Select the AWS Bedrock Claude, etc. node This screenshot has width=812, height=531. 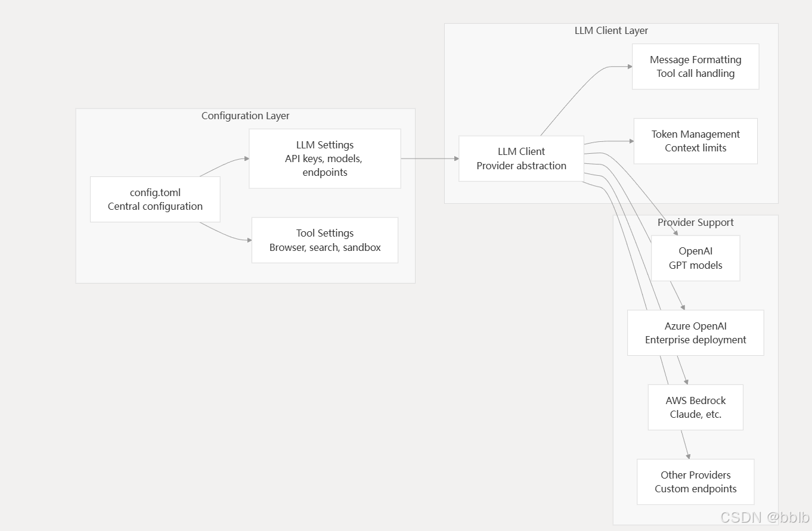coord(695,407)
